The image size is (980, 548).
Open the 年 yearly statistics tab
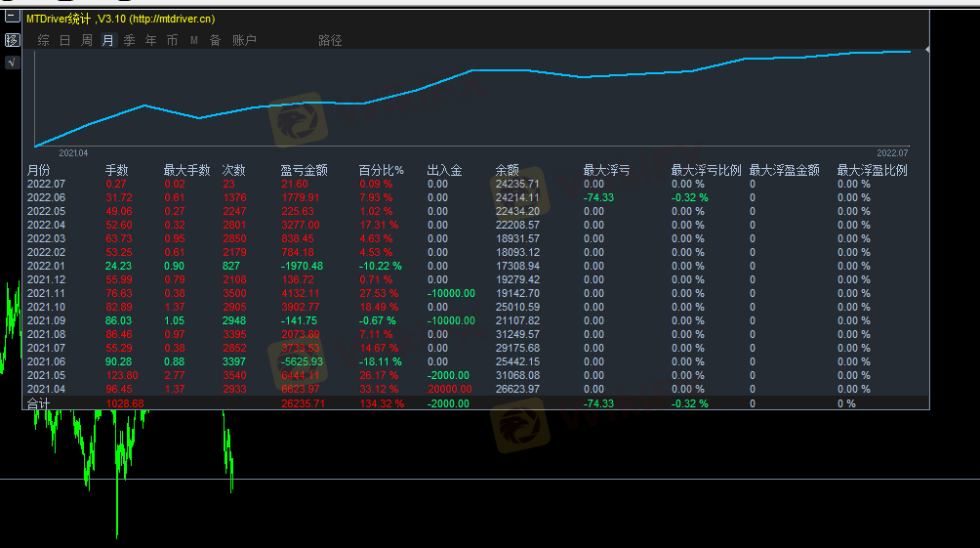[150, 40]
